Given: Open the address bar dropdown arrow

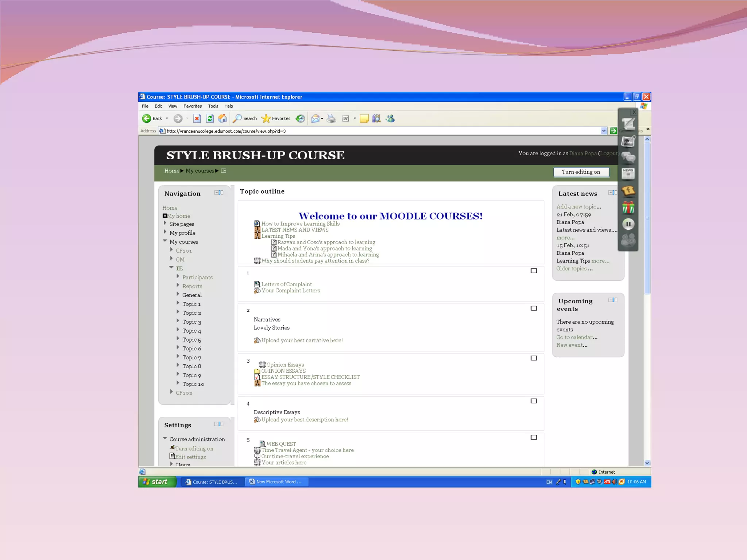Looking at the screenshot, I should pyautogui.click(x=604, y=131).
